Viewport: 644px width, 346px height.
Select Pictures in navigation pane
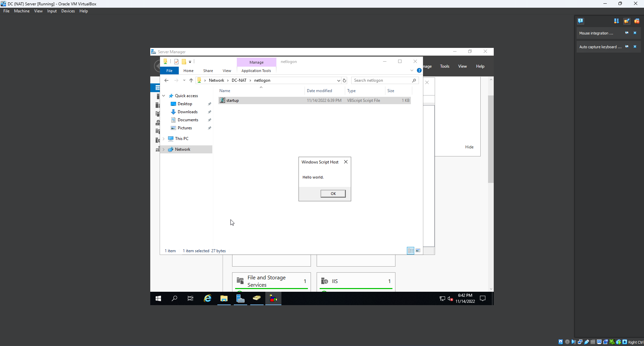click(x=185, y=128)
